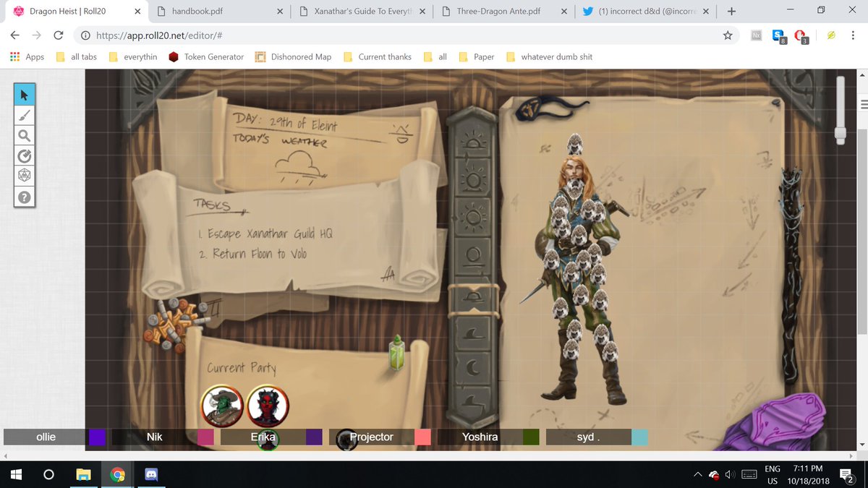
Task: Open Dishonored Map bookmark
Action: click(x=294, y=57)
